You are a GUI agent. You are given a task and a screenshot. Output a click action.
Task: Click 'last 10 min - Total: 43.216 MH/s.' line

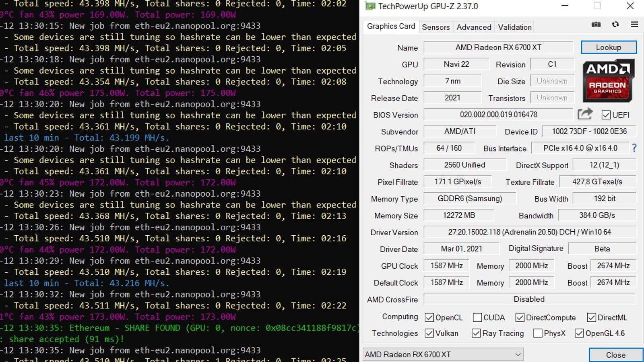point(86,283)
